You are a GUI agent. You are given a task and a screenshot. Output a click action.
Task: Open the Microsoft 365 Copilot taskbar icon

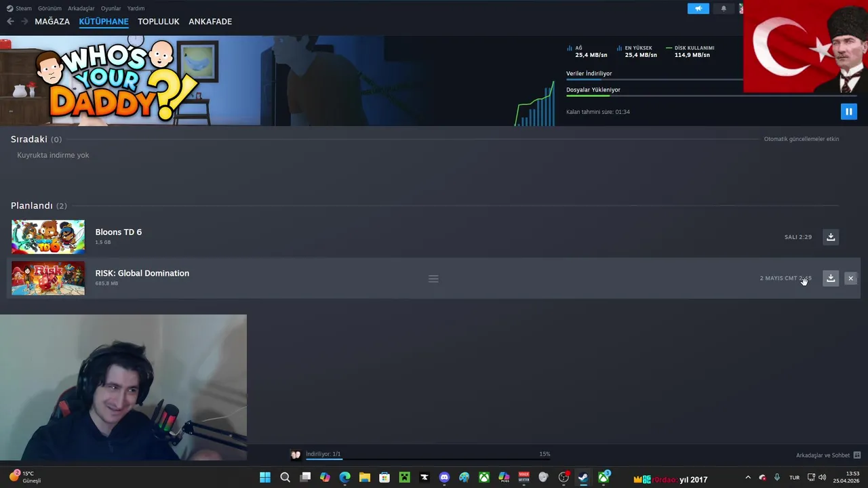click(x=504, y=477)
